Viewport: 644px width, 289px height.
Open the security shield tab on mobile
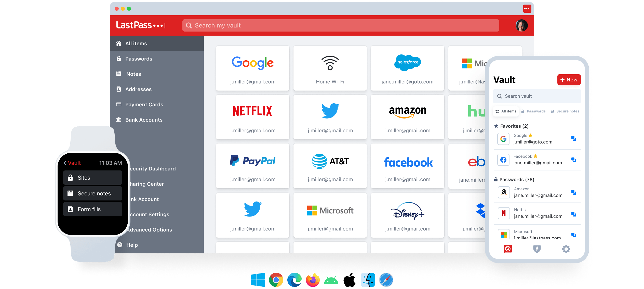click(537, 249)
